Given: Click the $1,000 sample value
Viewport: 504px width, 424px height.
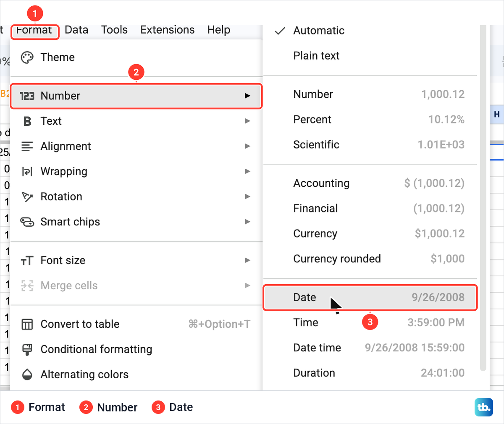Looking at the screenshot, I should [x=448, y=259].
